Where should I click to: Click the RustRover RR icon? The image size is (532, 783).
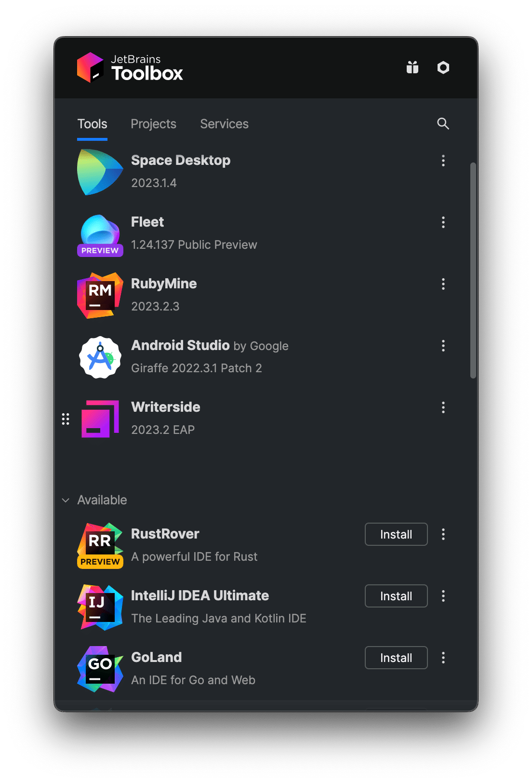(100, 546)
